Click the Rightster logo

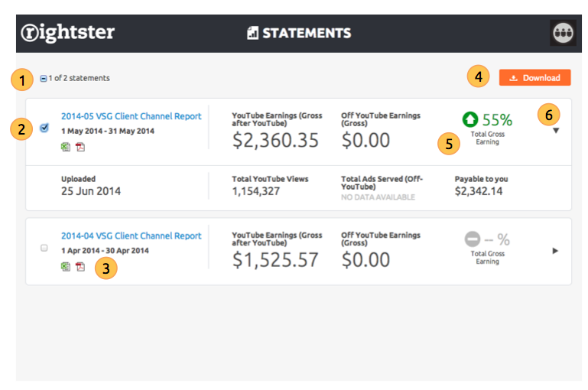pos(68,32)
